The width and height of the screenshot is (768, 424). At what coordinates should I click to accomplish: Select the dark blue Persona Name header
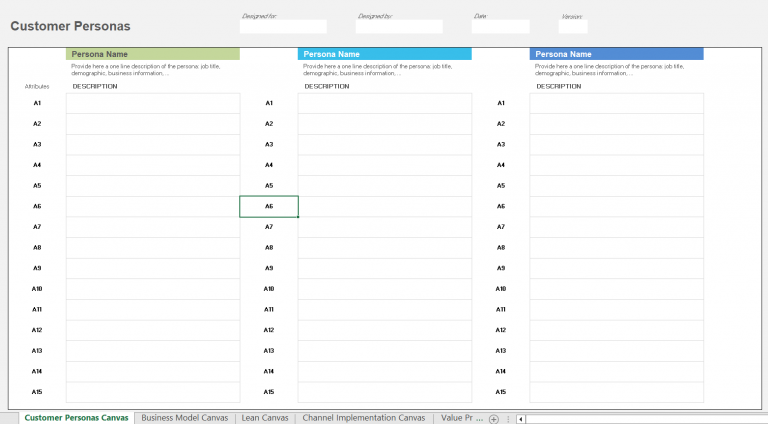click(x=617, y=54)
